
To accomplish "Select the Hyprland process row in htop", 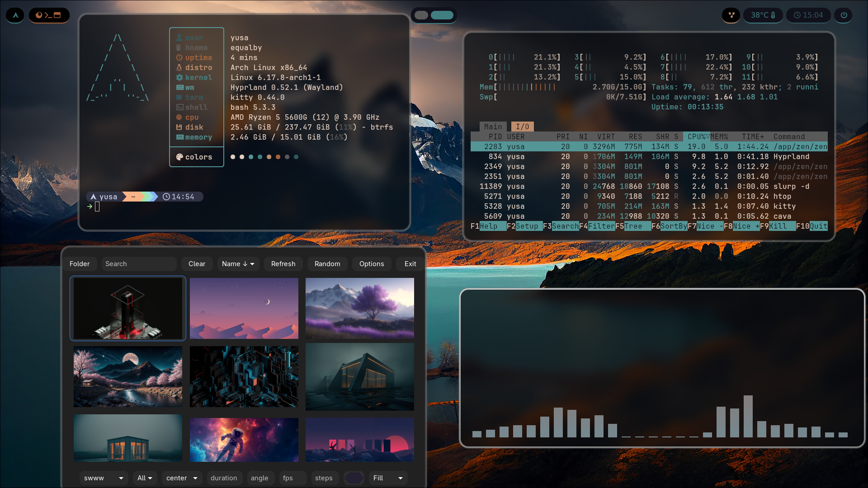I will point(649,156).
